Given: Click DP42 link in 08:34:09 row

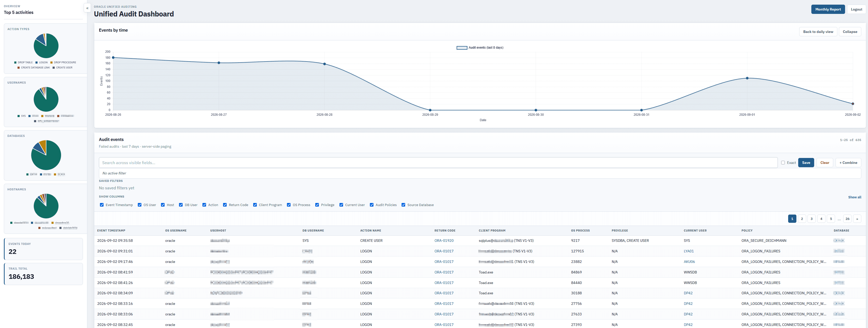Looking at the screenshot, I should (688, 293).
